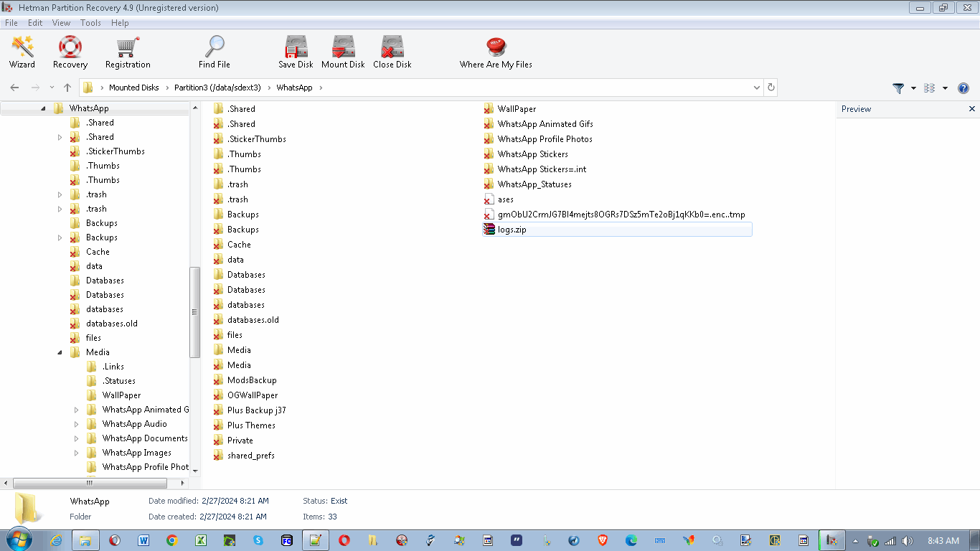The width and height of the screenshot is (980, 551).
Task: Click the volume speaker tray icon
Action: coord(907,541)
